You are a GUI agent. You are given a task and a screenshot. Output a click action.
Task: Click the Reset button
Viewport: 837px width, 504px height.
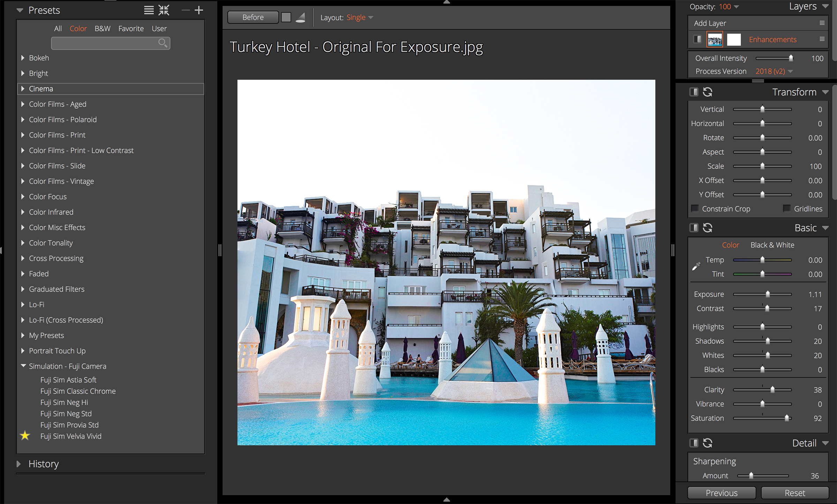point(795,493)
